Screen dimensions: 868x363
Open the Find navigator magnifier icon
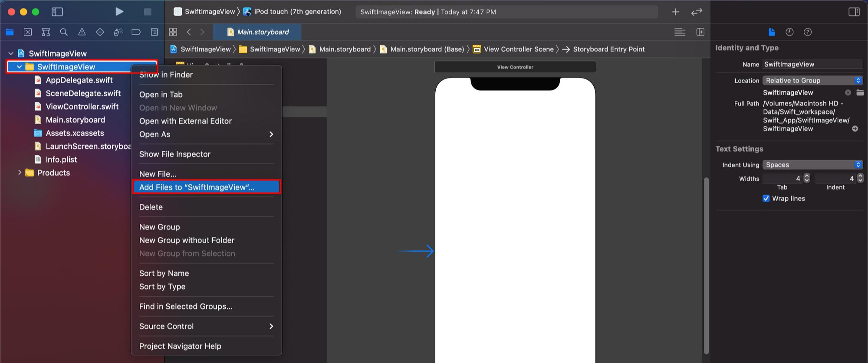[64, 32]
